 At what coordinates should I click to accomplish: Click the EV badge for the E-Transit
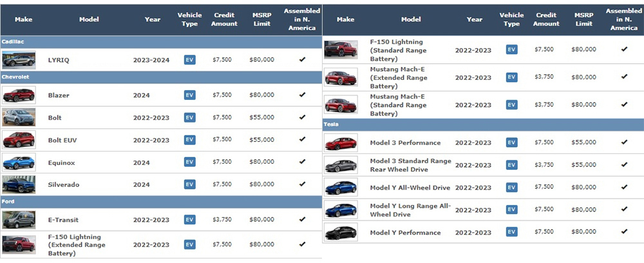[189, 219]
